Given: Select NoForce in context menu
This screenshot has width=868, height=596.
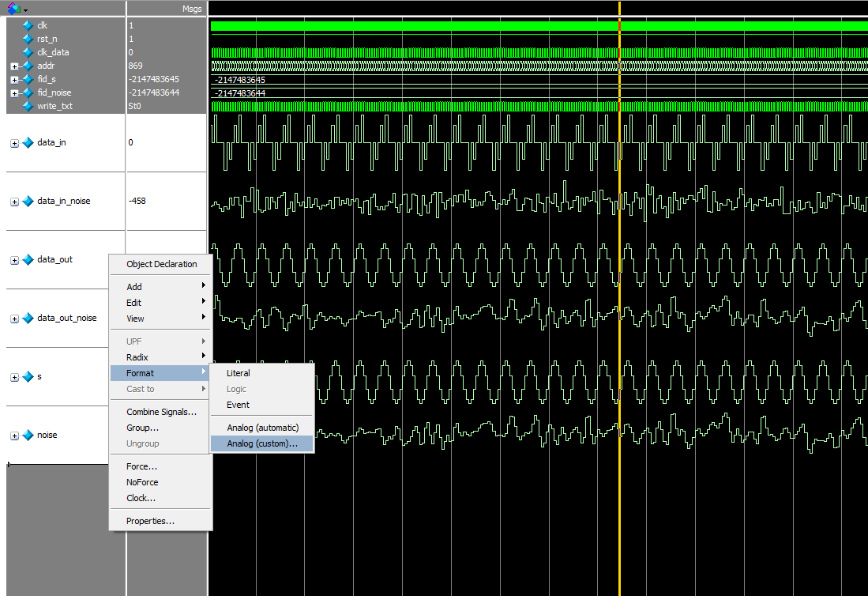Looking at the screenshot, I should point(160,482).
